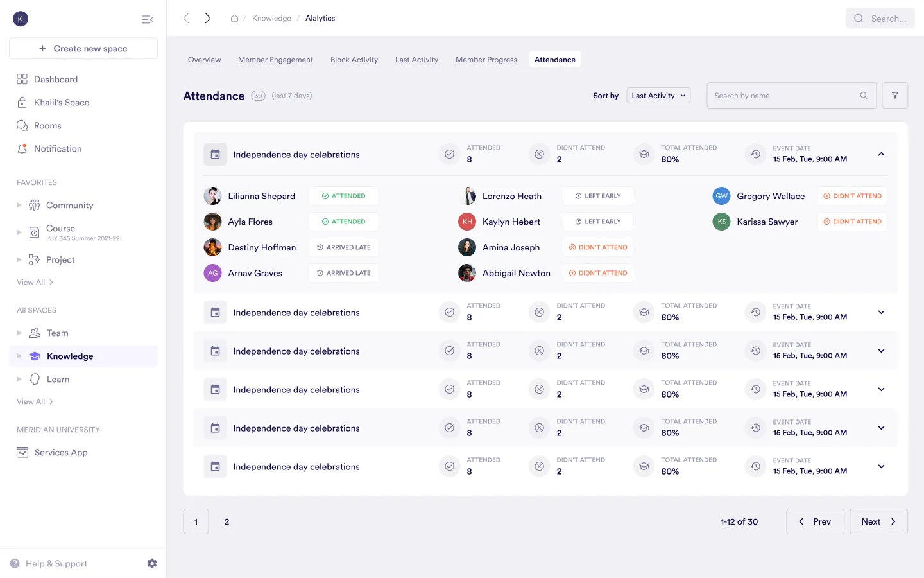
Task: Collapse the left sidebar using the collapse icon
Action: point(148,19)
